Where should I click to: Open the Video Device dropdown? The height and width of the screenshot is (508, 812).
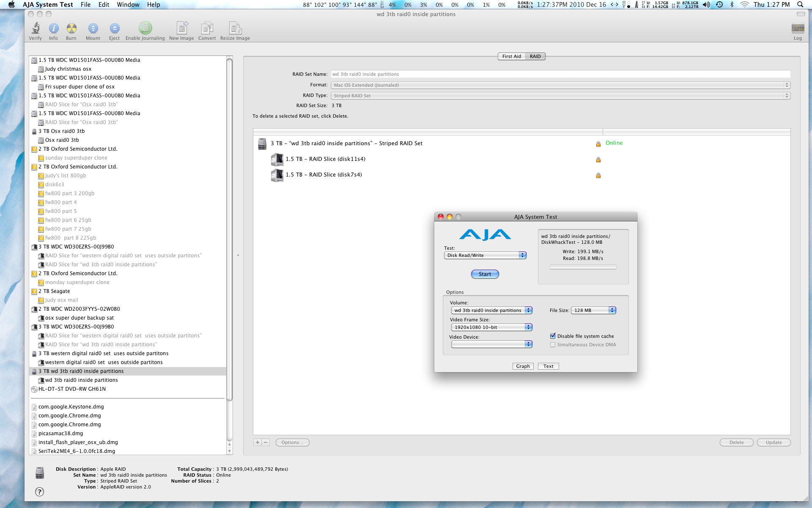[491, 344]
